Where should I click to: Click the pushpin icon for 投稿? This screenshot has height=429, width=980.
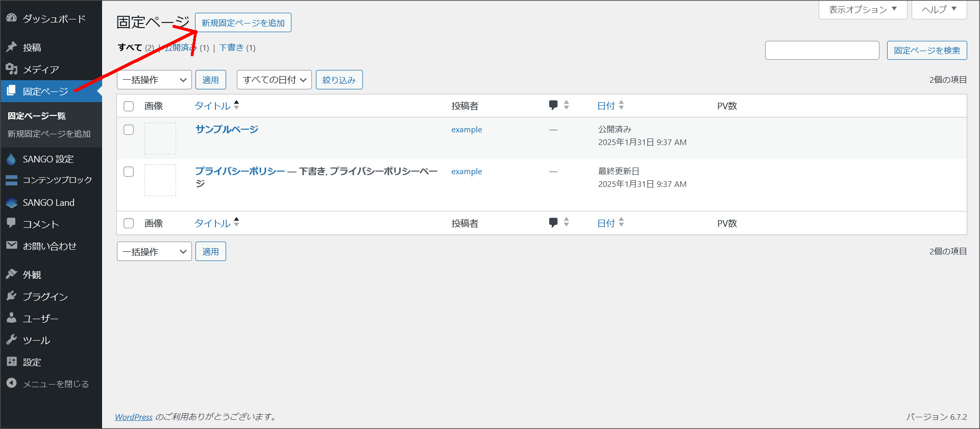coord(11,47)
